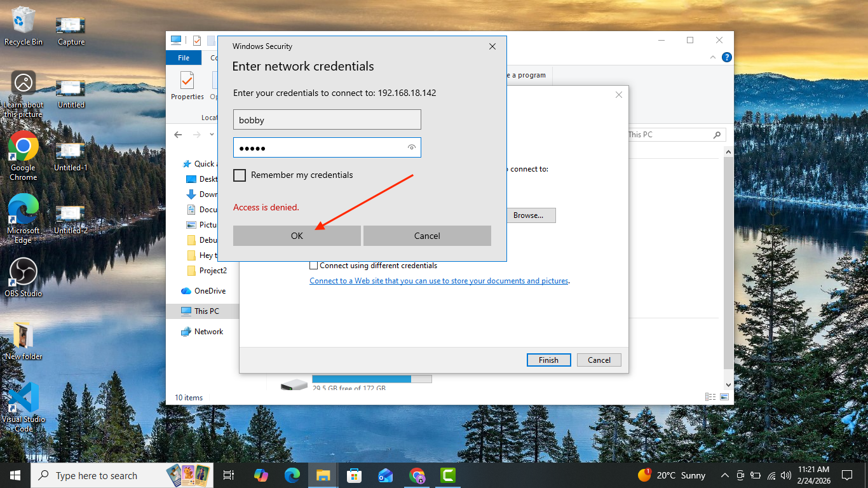Open the File ribbon tab

coord(184,58)
